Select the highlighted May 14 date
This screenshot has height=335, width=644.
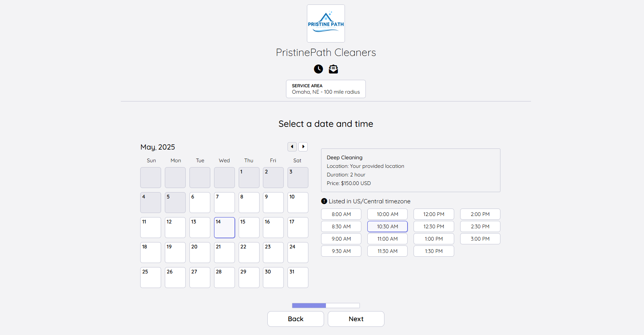[224, 228]
